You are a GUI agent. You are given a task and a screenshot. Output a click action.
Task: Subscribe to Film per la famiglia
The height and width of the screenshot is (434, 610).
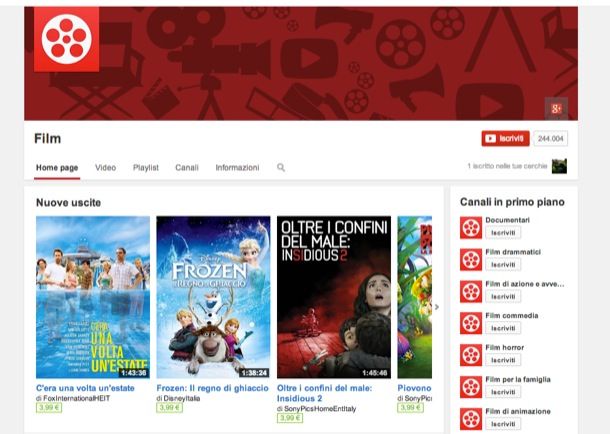tap(503, 392)
